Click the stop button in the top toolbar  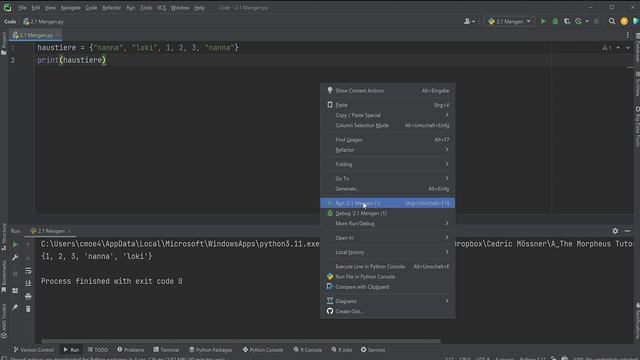(596, 21)
